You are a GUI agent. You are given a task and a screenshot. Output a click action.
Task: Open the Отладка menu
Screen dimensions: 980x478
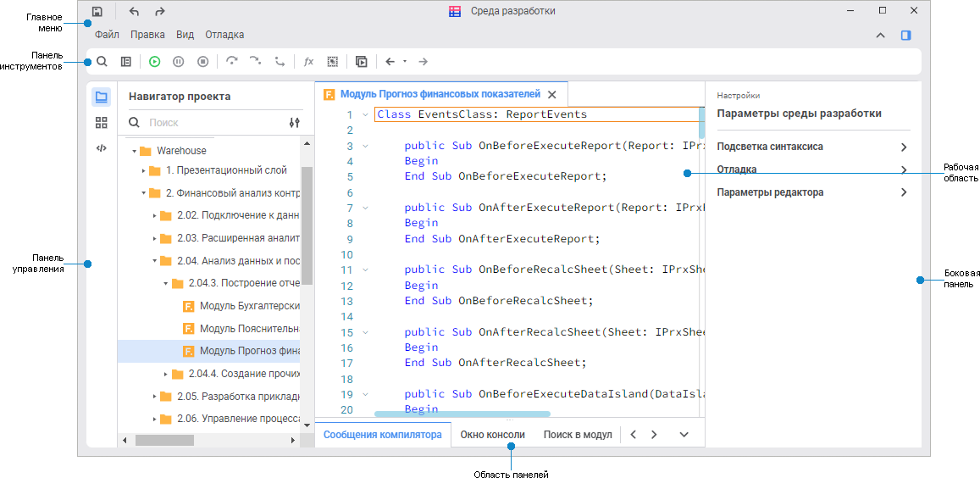(224, 35)
